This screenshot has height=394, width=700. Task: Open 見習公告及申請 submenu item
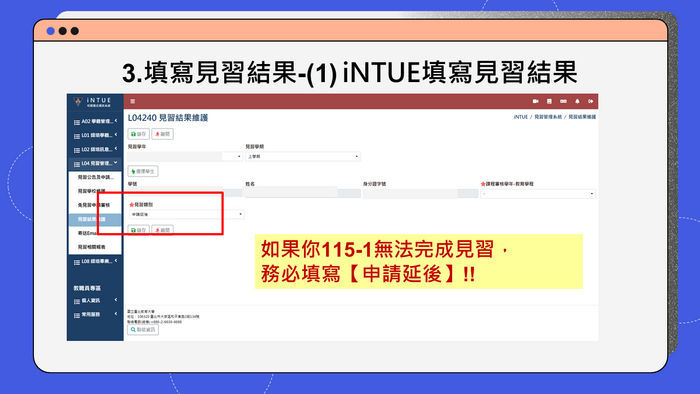pyautogui.click(x=95, y=177)
